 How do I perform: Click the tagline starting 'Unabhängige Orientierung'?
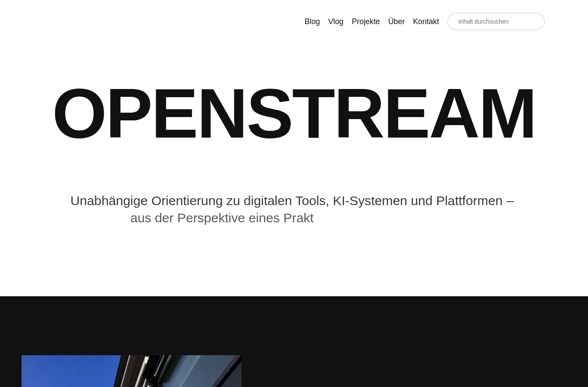click(292, 201)
